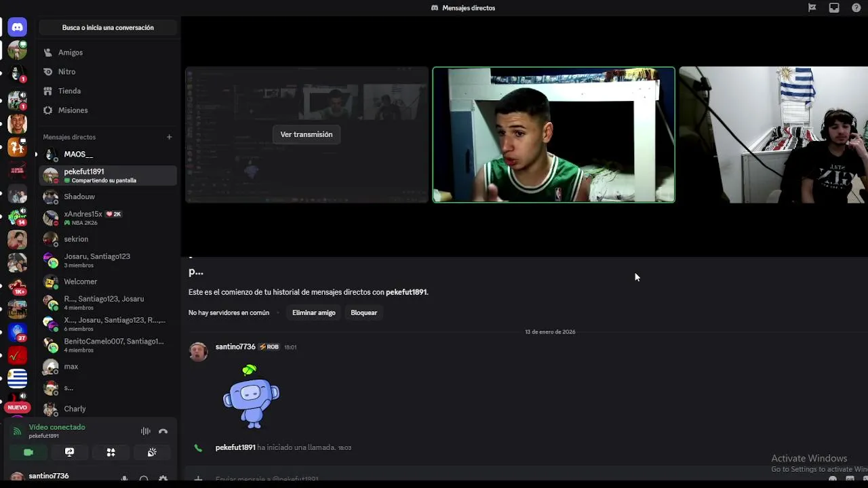This screenshot has height=488, width=868.
Task: Open the xAndres15x direct message
Action: [x=108, y=218]
